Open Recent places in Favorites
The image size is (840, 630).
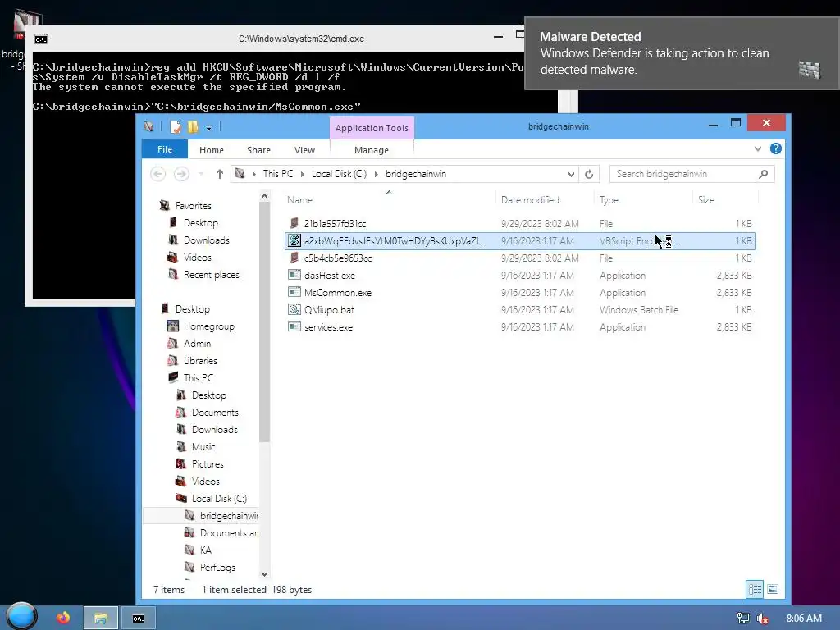tap(211, 274)
